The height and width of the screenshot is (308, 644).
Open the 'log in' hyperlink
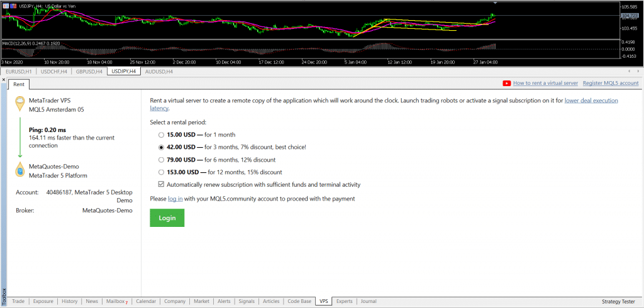pos(175,199)
